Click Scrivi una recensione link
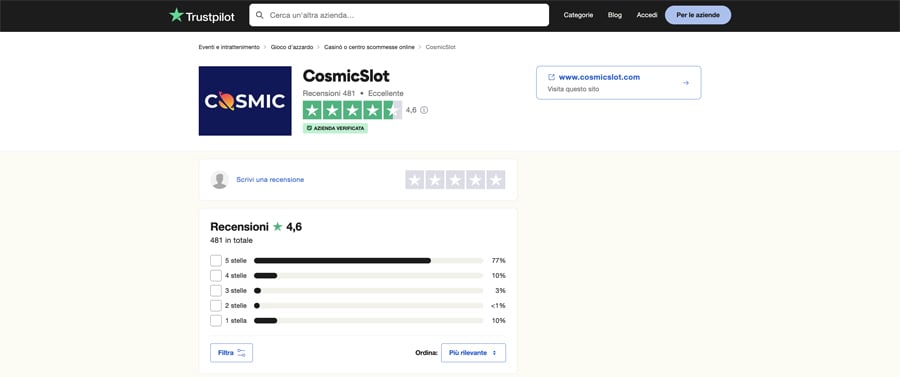900x377 pixels. (270, 180)
